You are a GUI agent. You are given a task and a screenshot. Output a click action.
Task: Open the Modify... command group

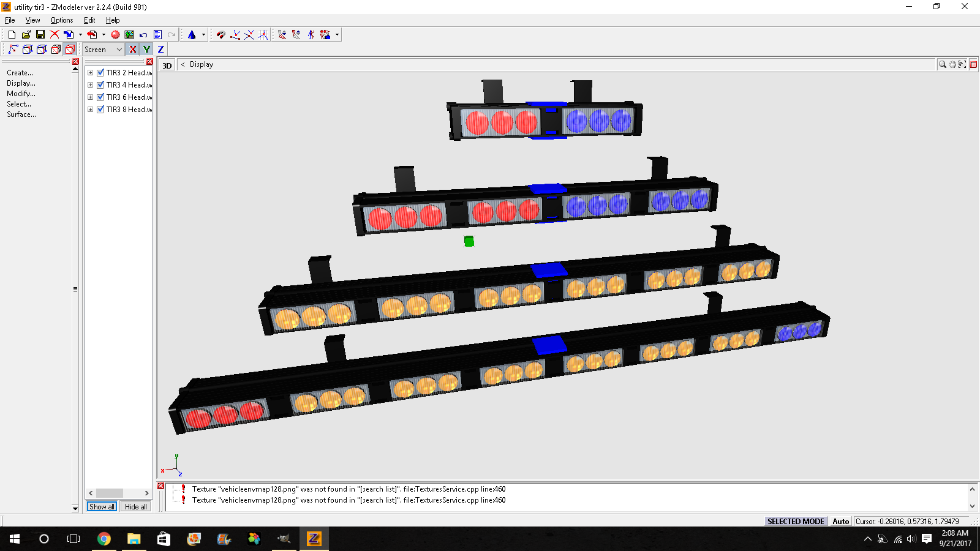[x=21, y=94]
